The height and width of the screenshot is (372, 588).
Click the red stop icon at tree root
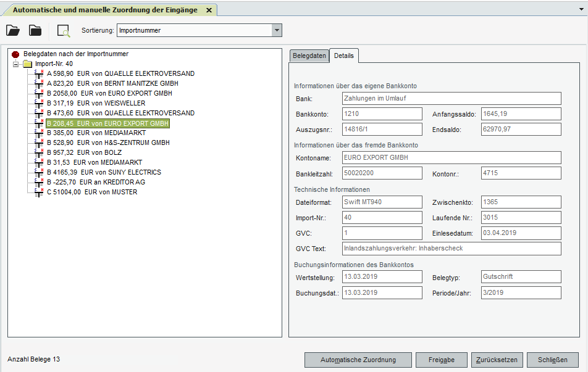pyautogui.click(x=15, y=54)
